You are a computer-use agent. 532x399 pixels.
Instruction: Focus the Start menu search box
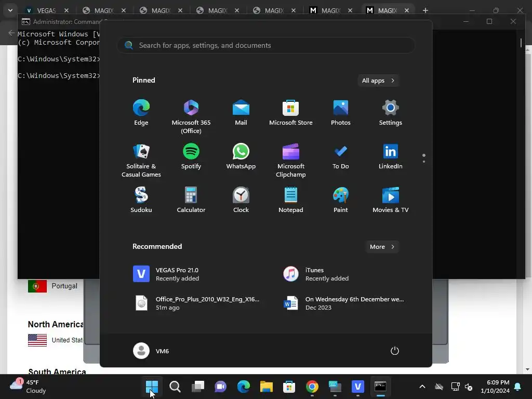click(266, 46)
